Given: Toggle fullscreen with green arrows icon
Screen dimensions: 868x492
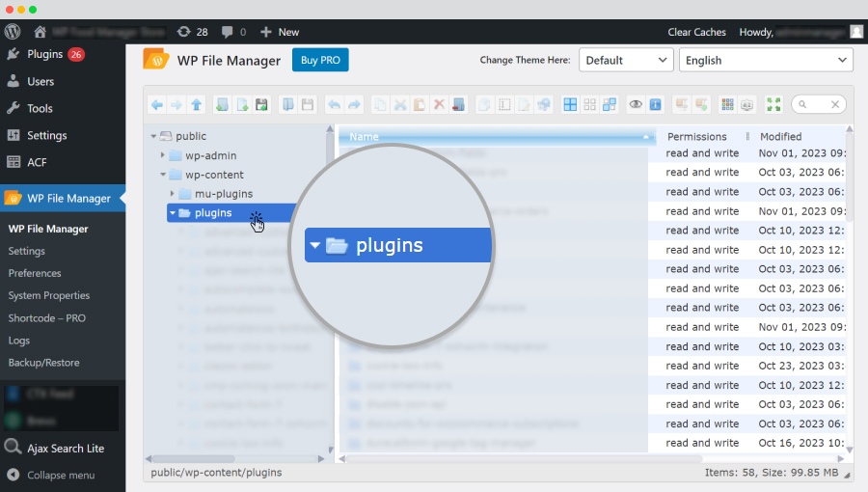Looking at the screenshot, I should pyautogui.click(x=773, y=104).
